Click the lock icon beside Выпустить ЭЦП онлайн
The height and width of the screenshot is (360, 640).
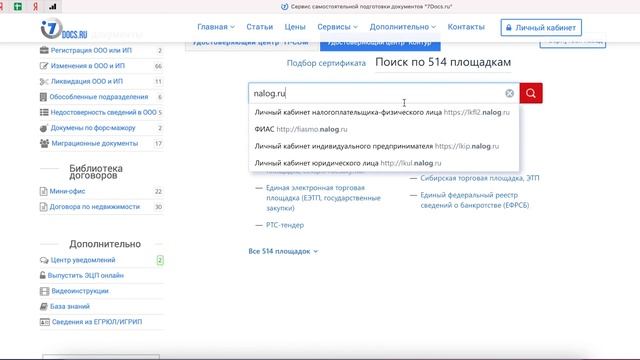click(42, 275)
